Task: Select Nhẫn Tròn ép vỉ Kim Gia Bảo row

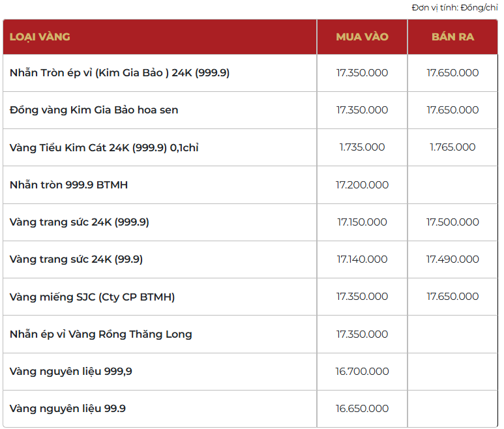Action: coord(119,73)
